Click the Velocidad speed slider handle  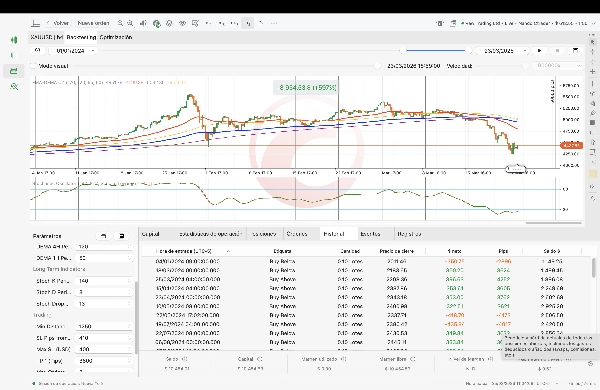coord(526,66)
